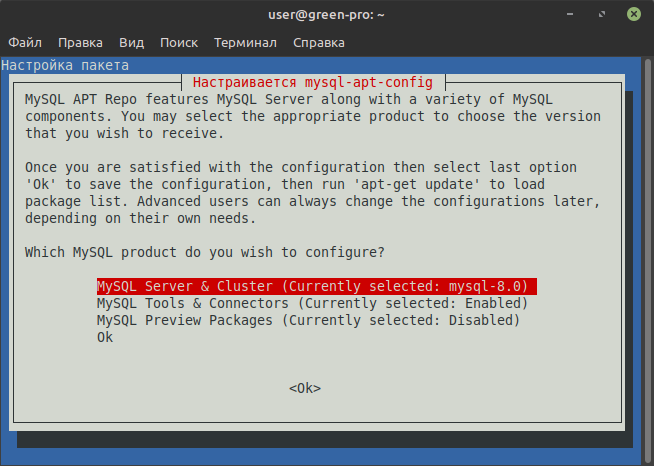Click the 'MySQL APT Repo features' paragraph
Viewport: 654px width, 466px height.
tap(312, 116)
